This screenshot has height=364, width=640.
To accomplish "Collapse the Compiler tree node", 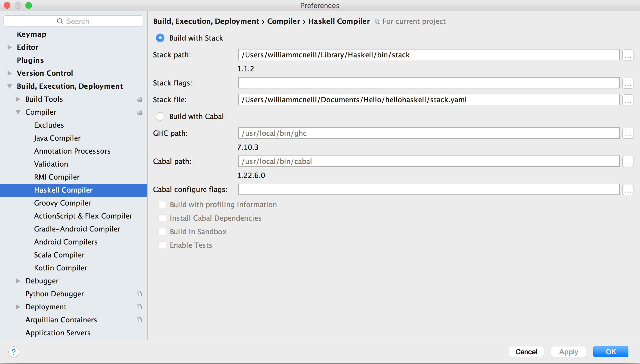I will tap(18, 112).
